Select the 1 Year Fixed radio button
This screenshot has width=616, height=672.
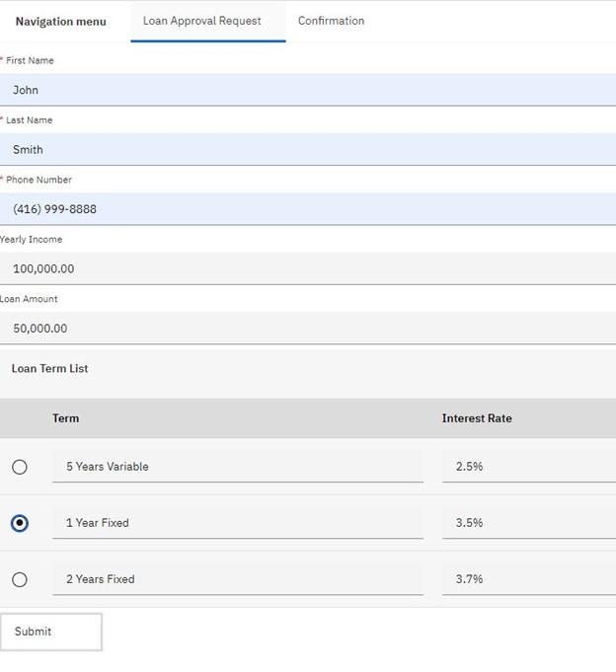click(x=20, y=523)
